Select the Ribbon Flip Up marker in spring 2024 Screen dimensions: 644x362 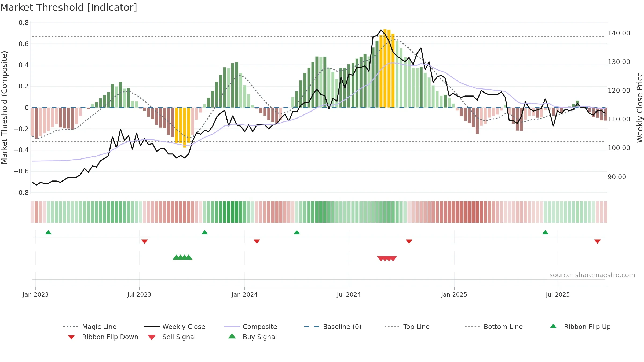click(x=297, y=232)
